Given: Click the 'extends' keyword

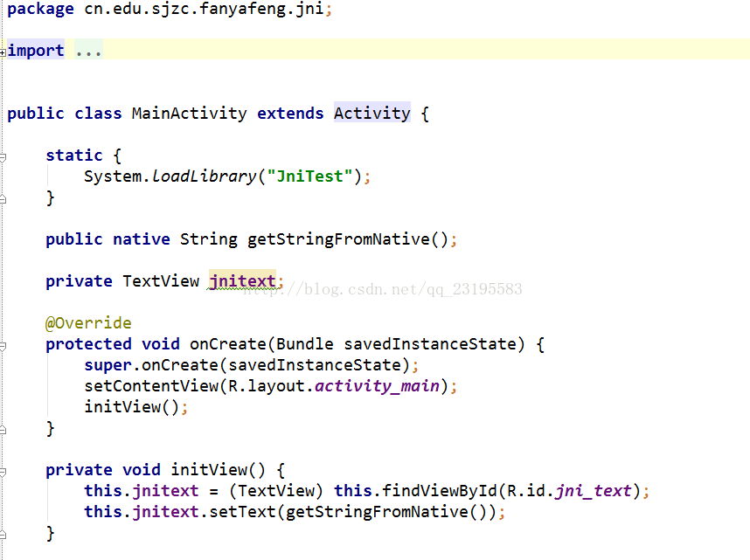Looking at the screenshot, I should [x=290, y=114].
